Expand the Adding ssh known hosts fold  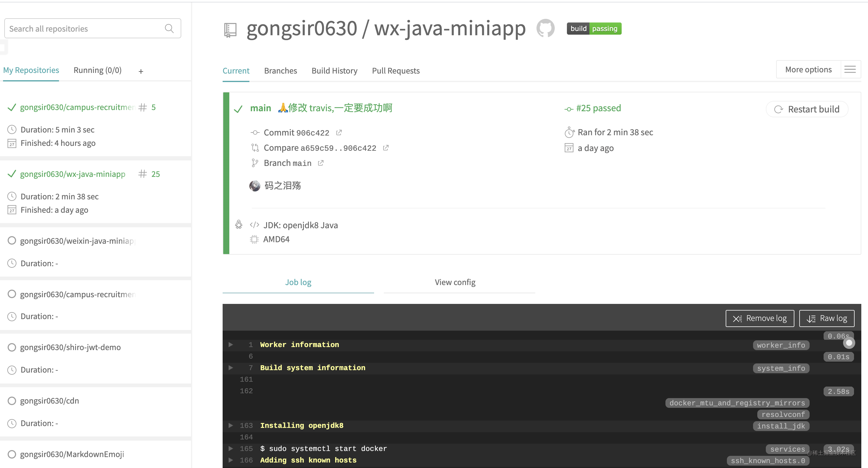coord(231,460)
